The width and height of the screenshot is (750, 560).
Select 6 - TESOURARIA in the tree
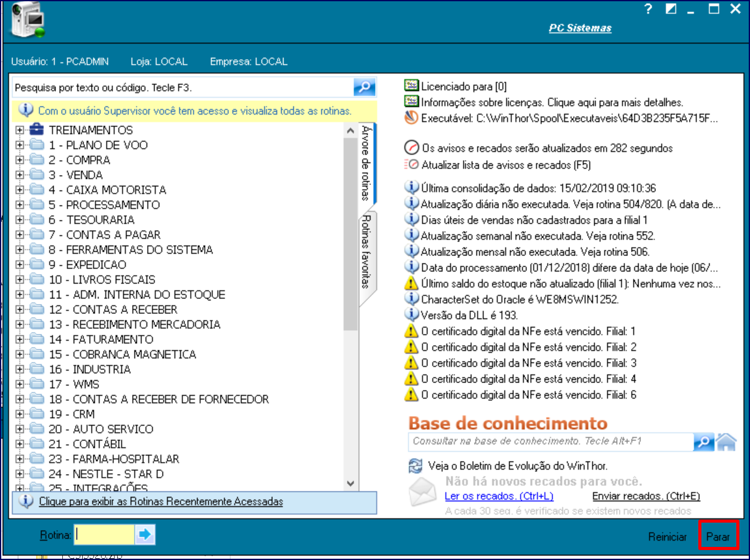92,220
